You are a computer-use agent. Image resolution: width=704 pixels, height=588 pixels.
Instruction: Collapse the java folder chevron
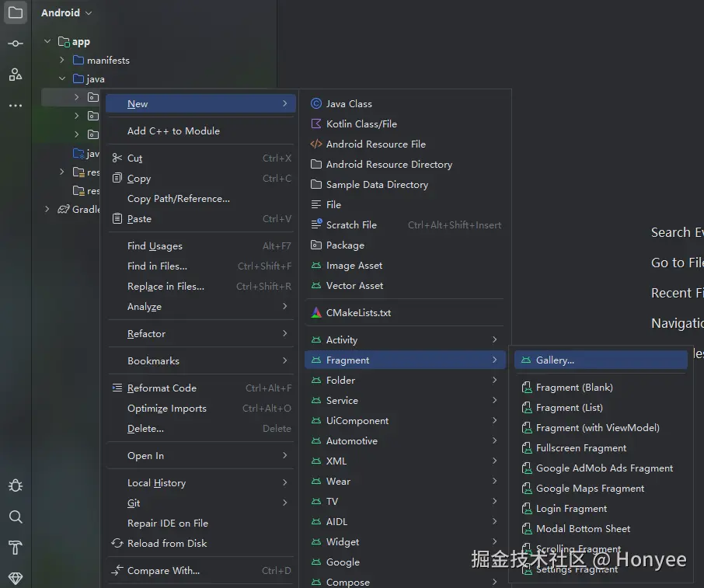tap(62, 78)
